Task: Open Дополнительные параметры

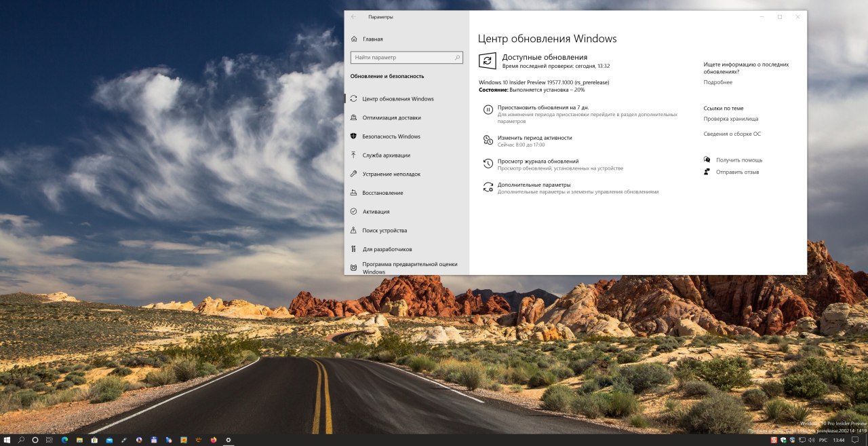Action: [x=534, y=185]
